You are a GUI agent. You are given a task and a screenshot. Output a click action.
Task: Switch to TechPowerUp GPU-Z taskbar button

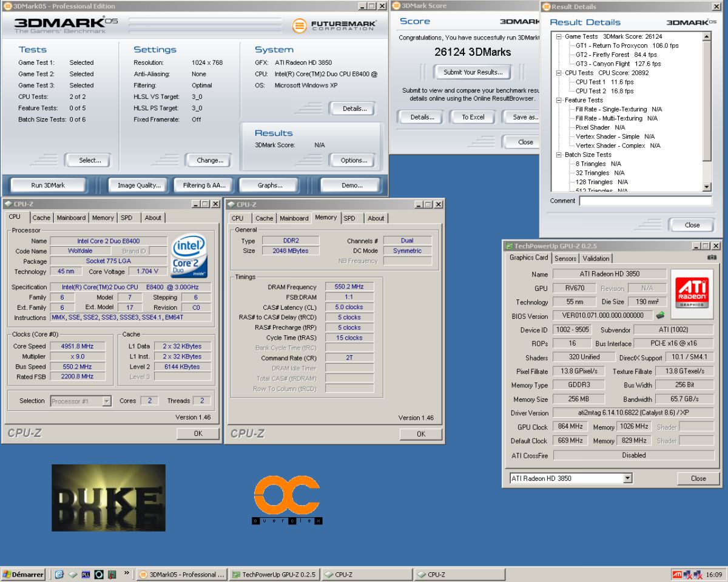tap(275, 574)
